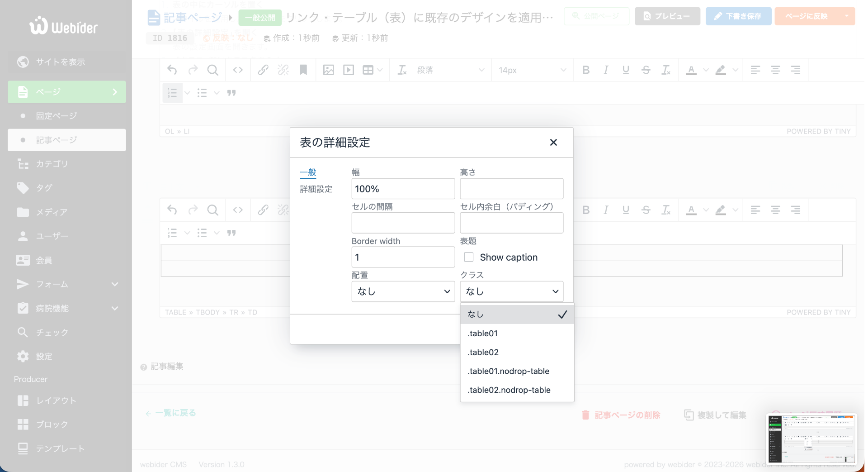868x472 pixels.
Task: Open the text color picker arrow
Action: coord(706,70)
